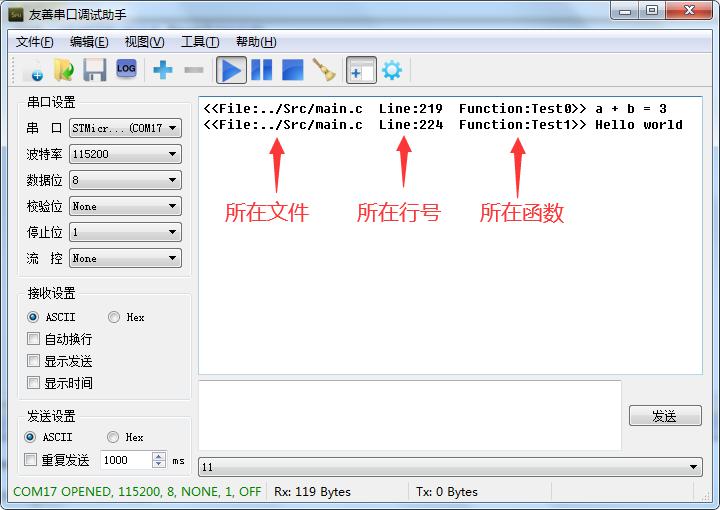Click the 发送 send button
720x510 pixels.
click(x=665, y=416)
